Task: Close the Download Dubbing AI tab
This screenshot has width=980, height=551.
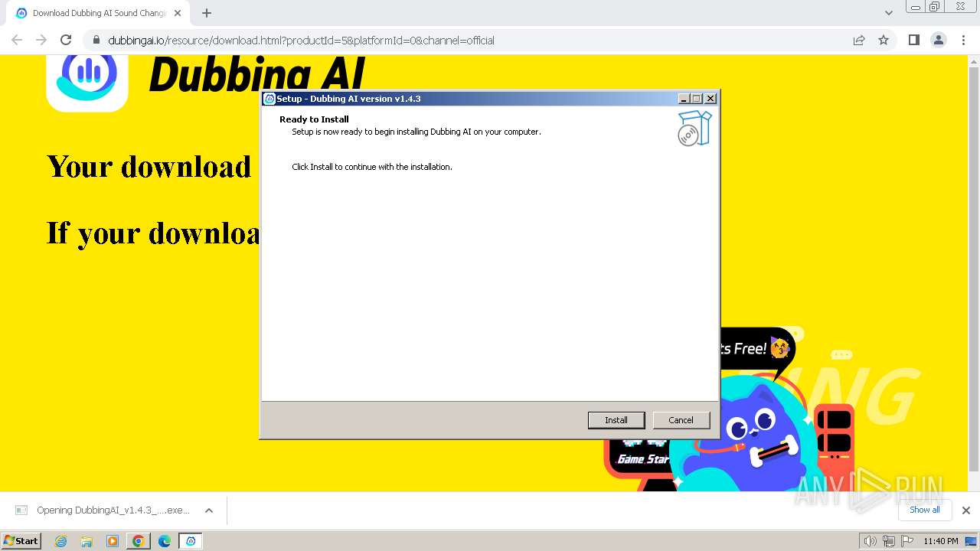Action: (178, 13)
